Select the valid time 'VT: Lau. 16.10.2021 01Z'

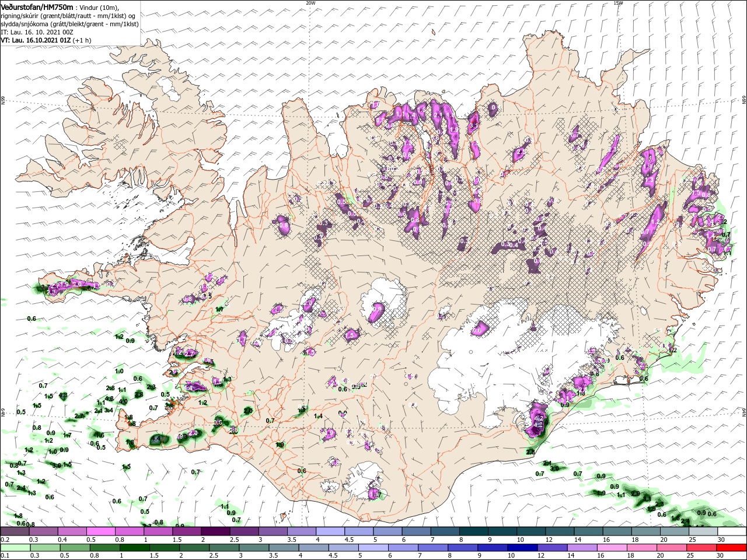tap(36, 40)
